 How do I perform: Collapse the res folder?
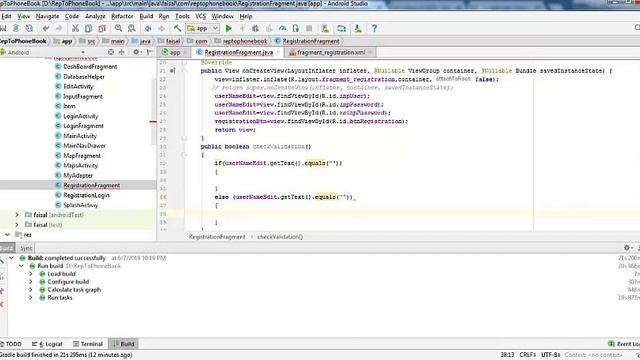click(x=7, y=235)
